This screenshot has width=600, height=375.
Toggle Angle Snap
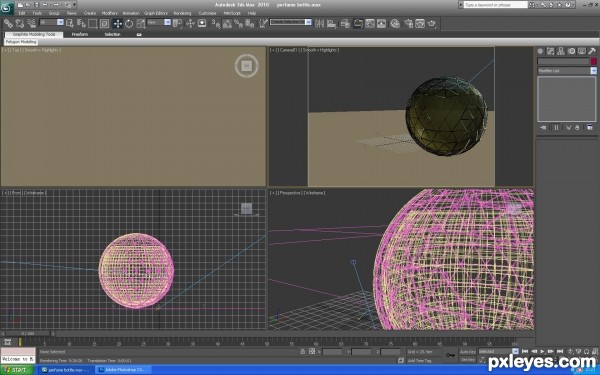click(227, 24)
